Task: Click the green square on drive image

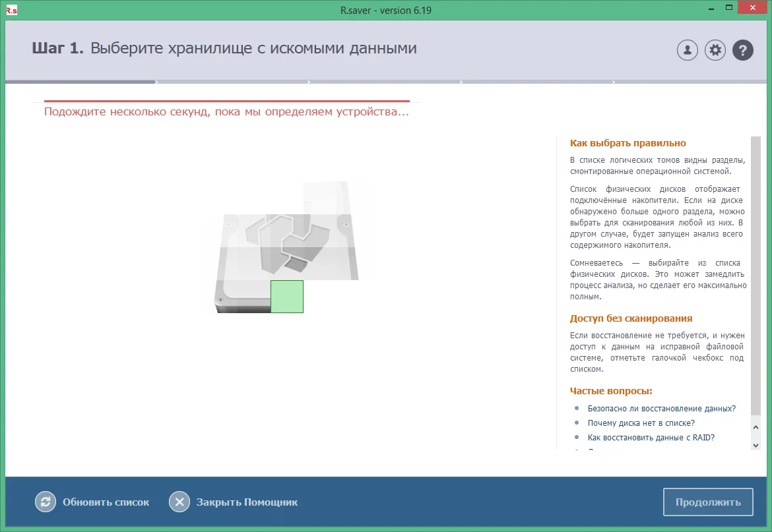Action: pos(287,297)
